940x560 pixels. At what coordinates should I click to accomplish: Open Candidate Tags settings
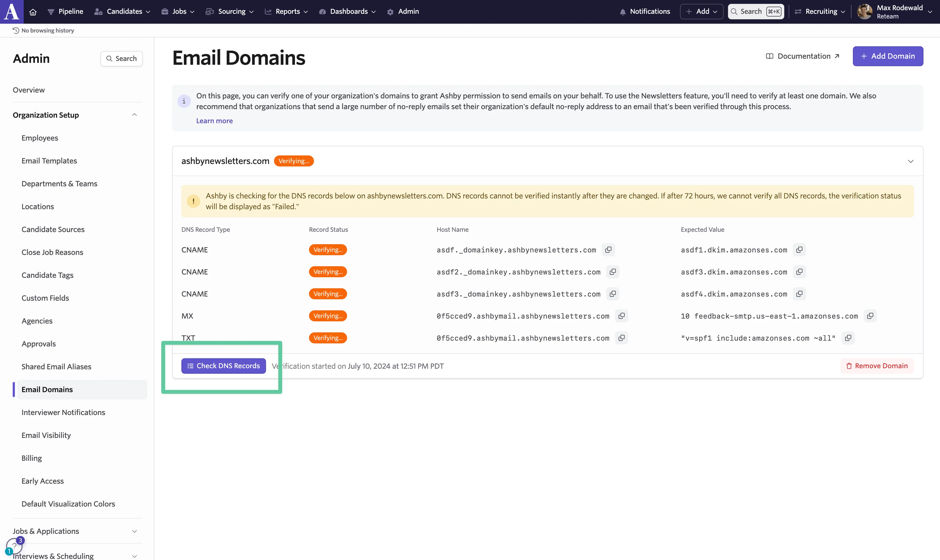tap(47, 275)
